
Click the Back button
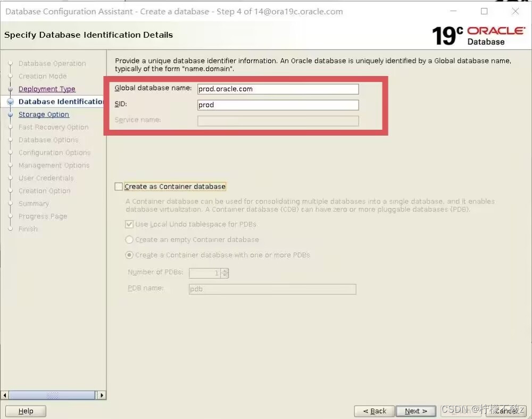(374, 410)
